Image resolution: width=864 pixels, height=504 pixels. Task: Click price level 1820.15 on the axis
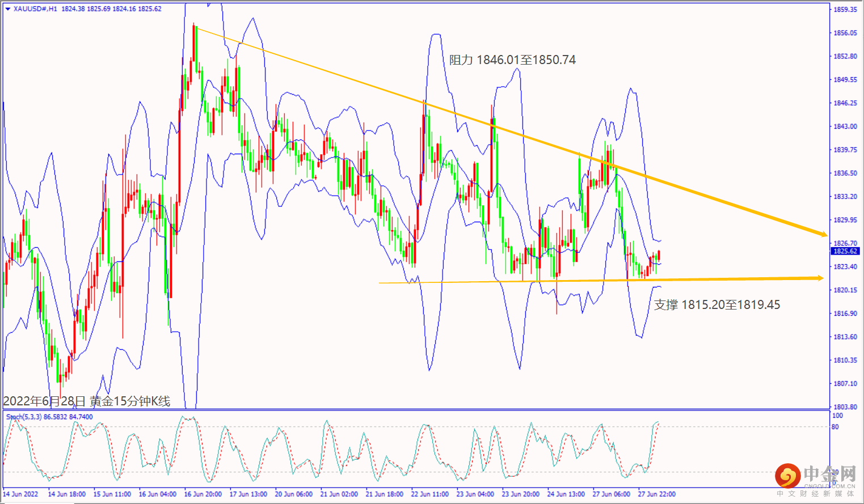click(845, 290)
